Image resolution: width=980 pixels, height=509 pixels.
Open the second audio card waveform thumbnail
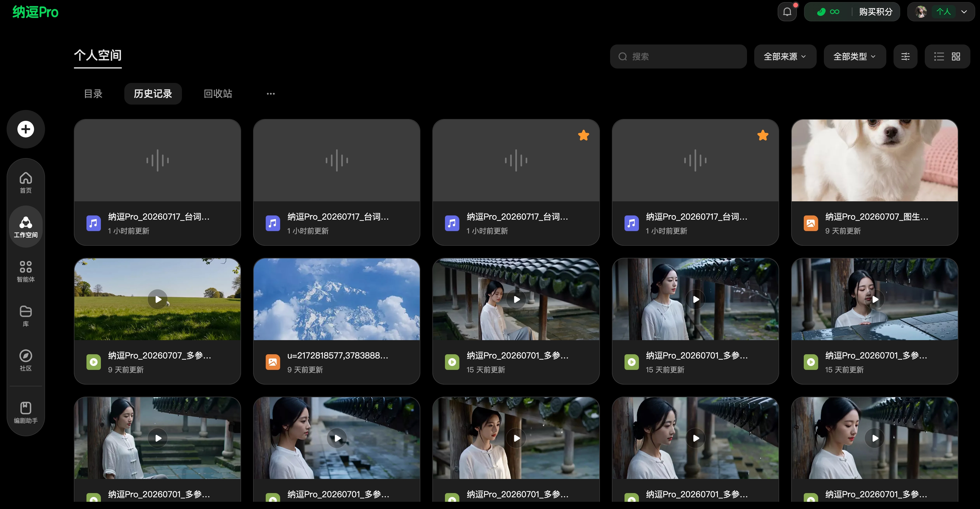coord(337,160)
